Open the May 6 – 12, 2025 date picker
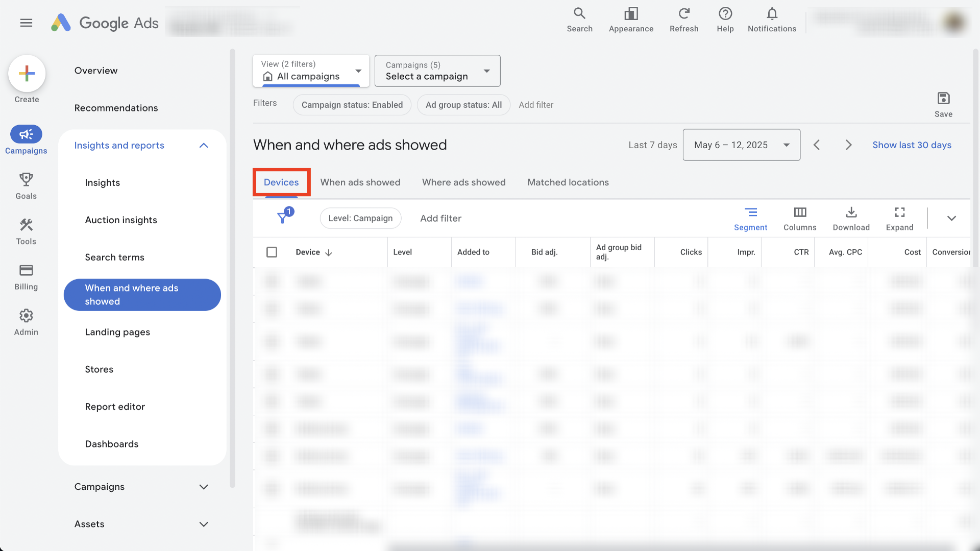 coord(741,145)
